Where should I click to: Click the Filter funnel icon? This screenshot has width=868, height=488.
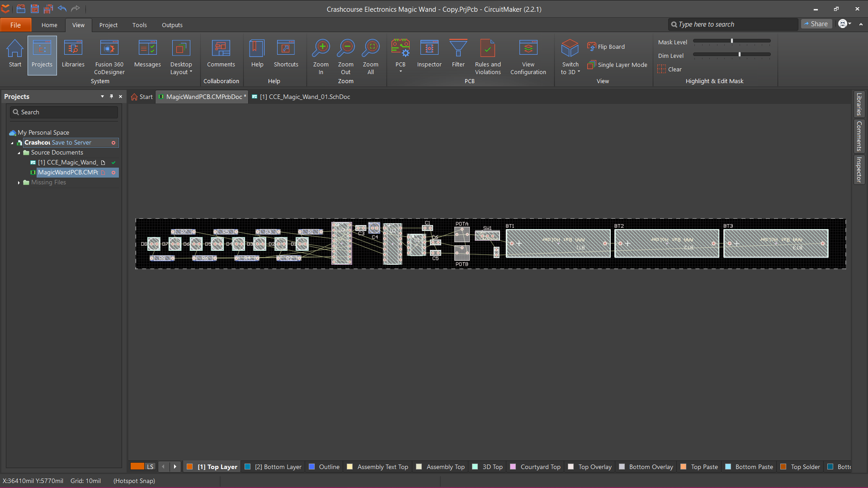coord(458,48)
